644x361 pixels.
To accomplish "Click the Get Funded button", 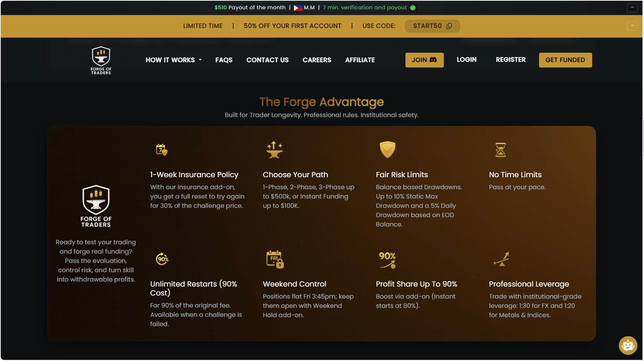I will click(x=565, y=60).
